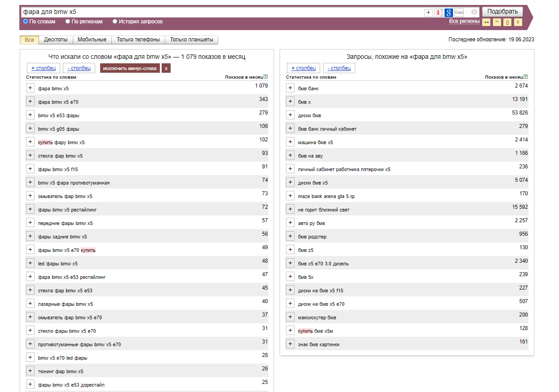Add 'фары bmw x5 f15' with plus button

pos(30,169)
